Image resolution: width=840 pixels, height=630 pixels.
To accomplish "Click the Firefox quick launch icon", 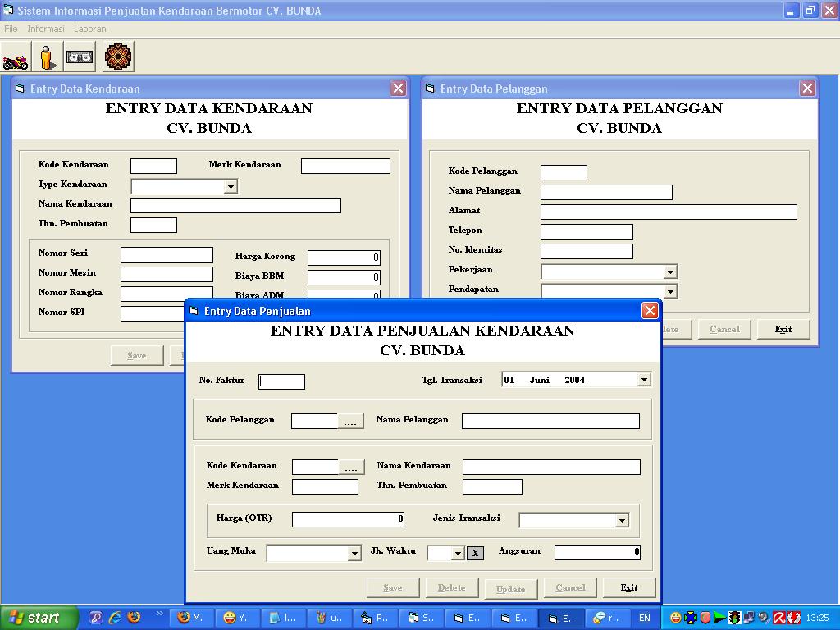I will coord(134,618).
